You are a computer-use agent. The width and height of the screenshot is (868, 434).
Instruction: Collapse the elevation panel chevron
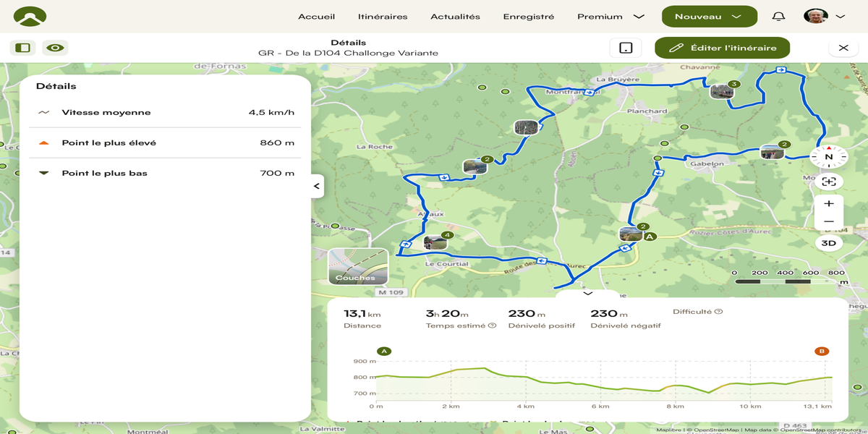[587, 294]
